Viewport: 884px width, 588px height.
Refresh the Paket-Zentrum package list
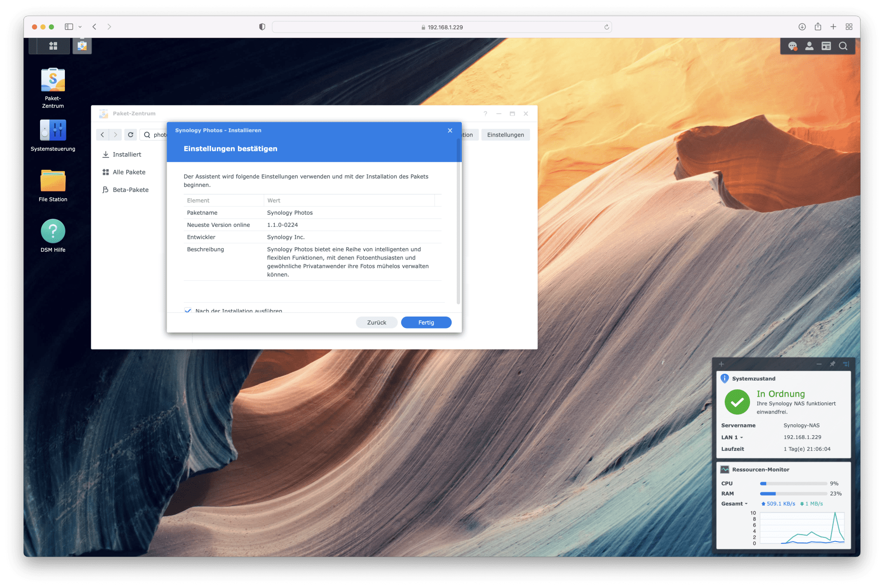point(131,135)
